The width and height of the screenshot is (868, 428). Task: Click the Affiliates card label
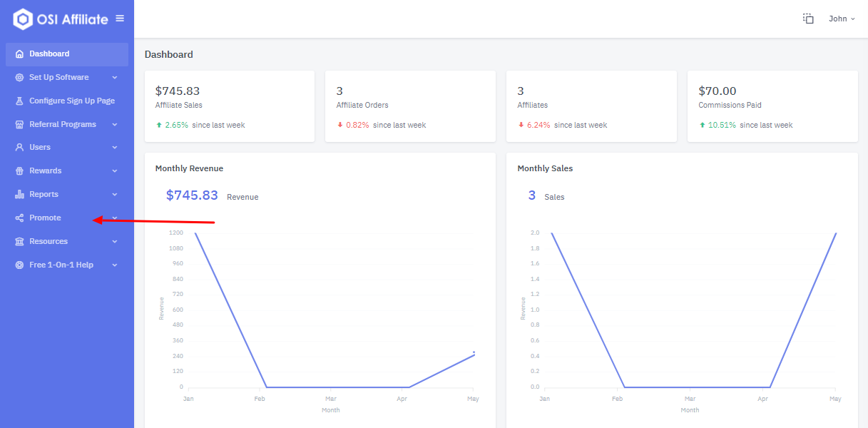(x=533, y=106)
